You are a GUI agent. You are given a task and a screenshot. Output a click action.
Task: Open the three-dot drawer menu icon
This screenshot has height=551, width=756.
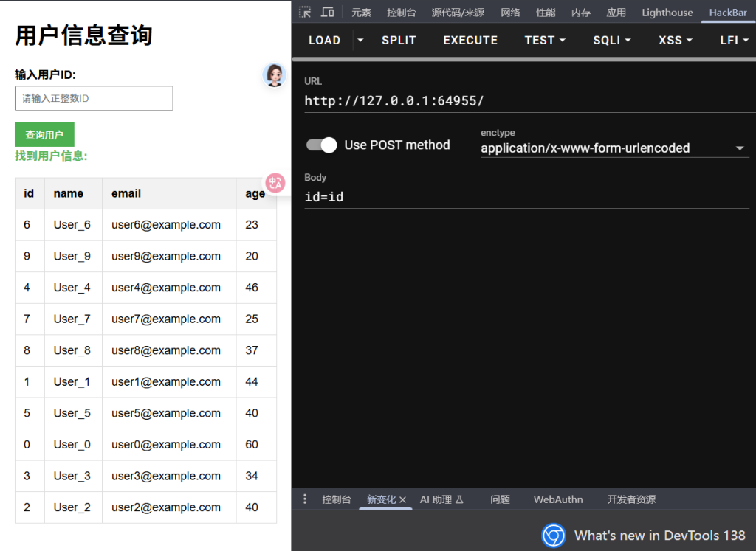click(x=305, y=499)
